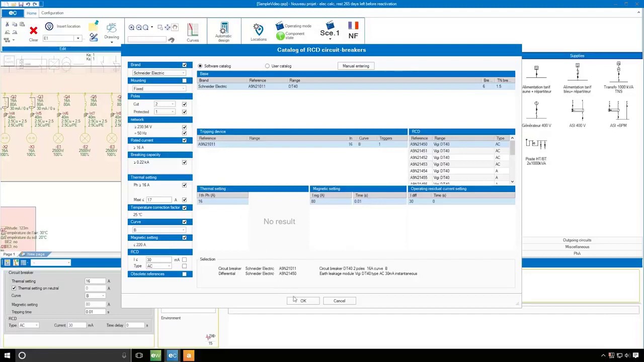This screenshot has height=362, width=644.
Task: Switch to the Configuration ribbon tab
Action: click(52, 13)
